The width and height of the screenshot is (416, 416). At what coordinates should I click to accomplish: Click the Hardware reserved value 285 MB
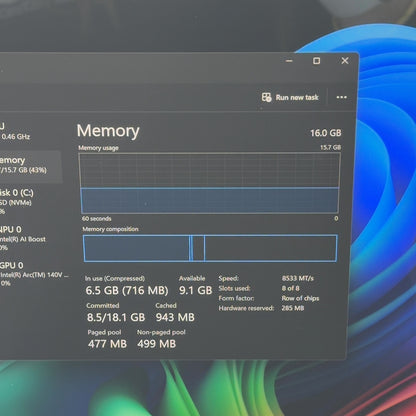[x=293, y=308]
